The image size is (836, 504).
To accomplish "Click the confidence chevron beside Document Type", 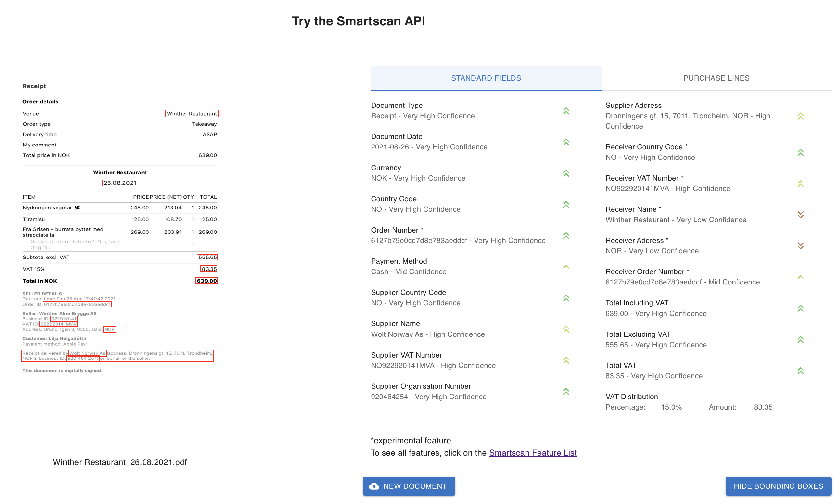I will pos(566,111).
